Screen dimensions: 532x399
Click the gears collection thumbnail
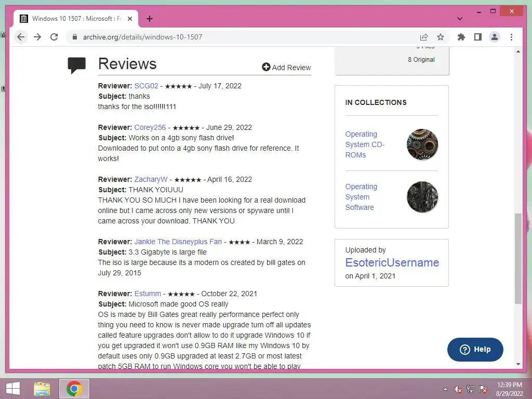(422, 144)
